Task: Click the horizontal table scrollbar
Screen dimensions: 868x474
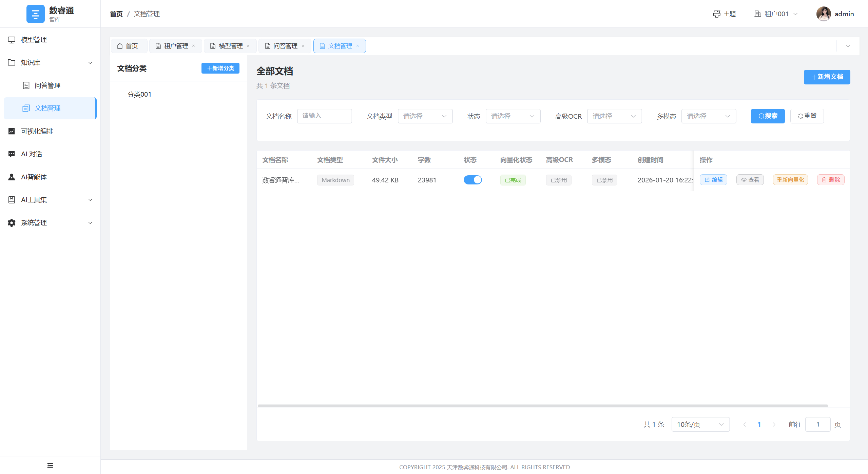Action: pyautogui.click(x=543, y=406)
